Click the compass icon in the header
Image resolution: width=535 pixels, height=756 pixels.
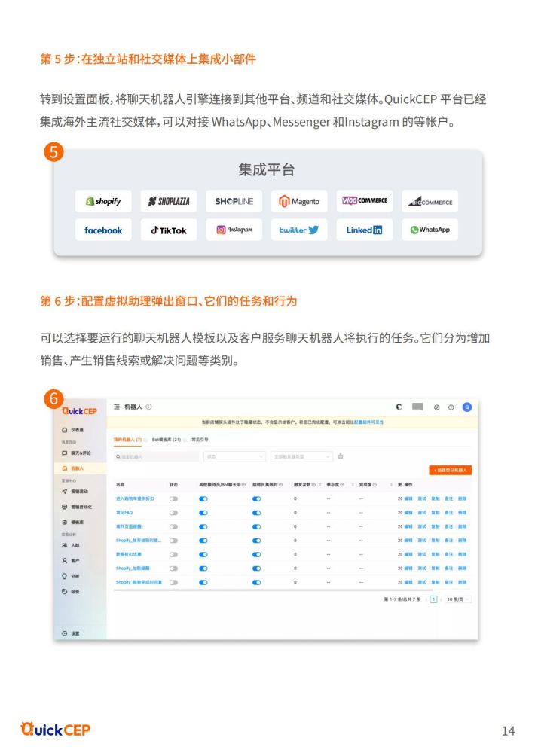tap(436, 407)
